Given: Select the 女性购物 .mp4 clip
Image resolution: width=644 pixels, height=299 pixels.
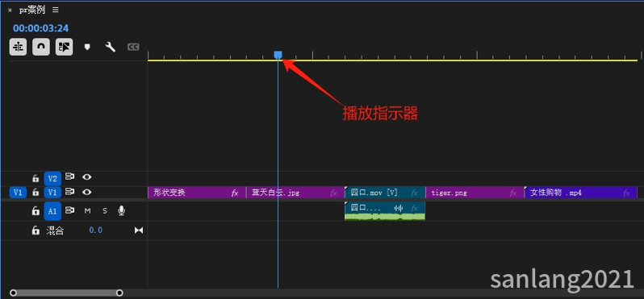Looking at the screenshot, I should 580,193.
